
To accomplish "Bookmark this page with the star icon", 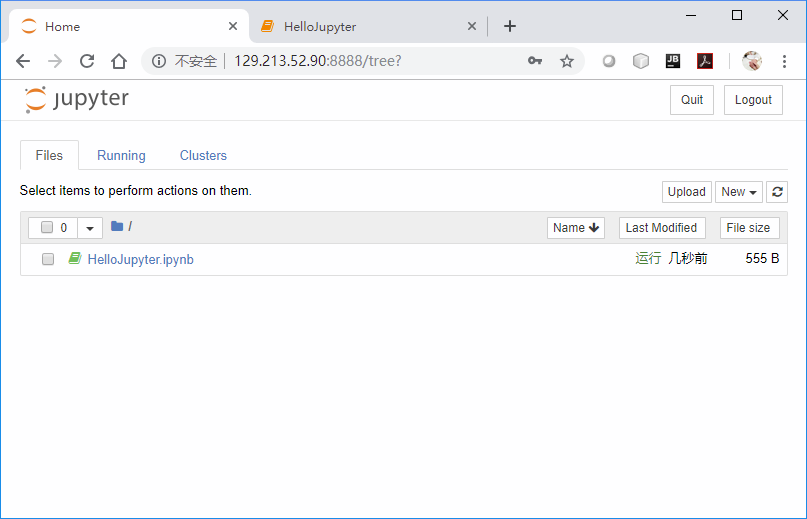I will pyautogui.click(x=567, y=61).
